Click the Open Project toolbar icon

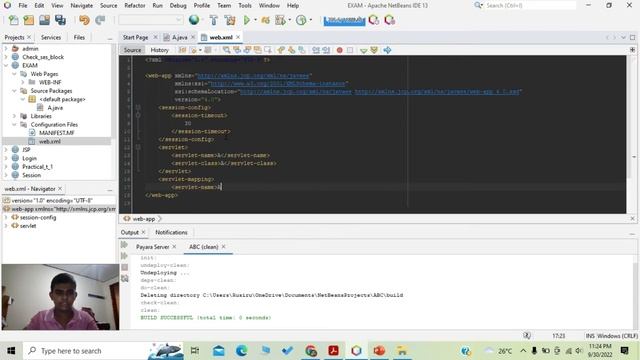tap(44, 20)
